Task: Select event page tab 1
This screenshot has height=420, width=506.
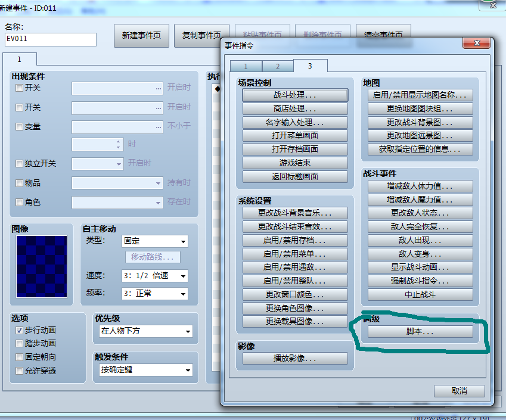Action: (x=19, y=60)
